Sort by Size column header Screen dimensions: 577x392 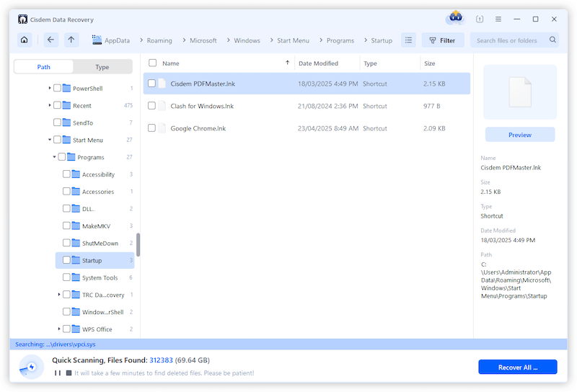pyautogui.click(x=429, y=63)
